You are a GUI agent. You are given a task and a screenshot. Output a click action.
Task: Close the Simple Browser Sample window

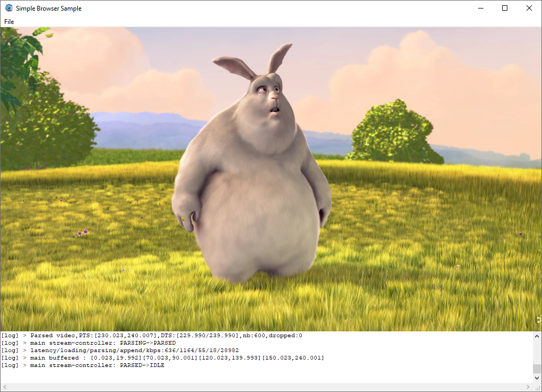(529, 8)
